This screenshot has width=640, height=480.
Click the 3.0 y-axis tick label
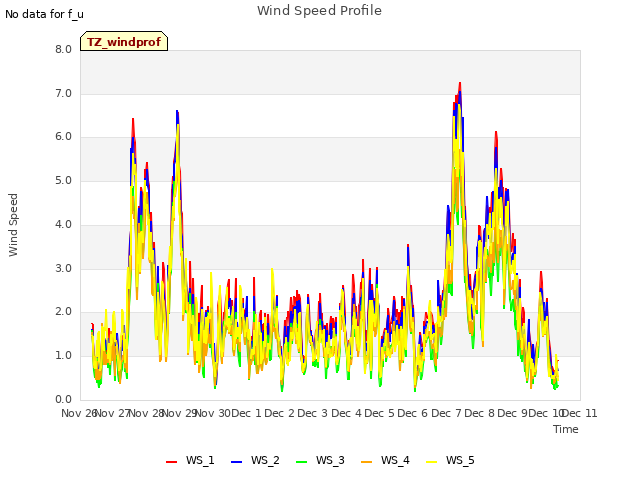click(x=63, y=268)
